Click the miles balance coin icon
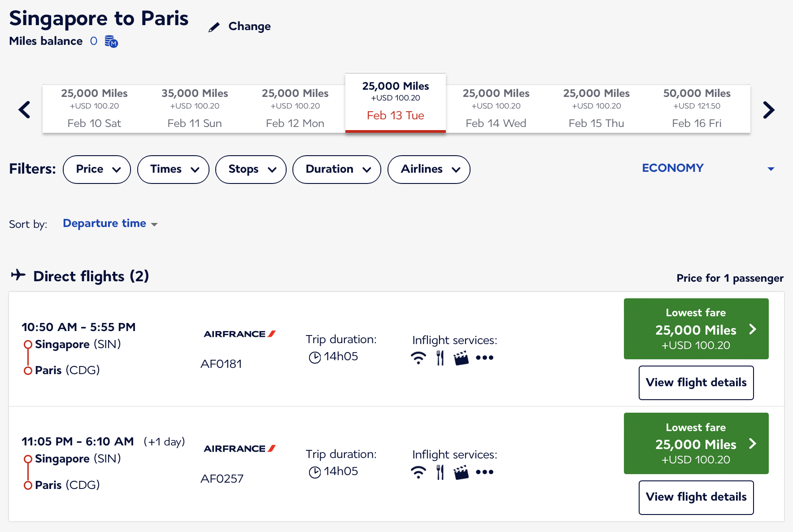Viewport: 793px width, 532px height. click(x=111, y=42)
